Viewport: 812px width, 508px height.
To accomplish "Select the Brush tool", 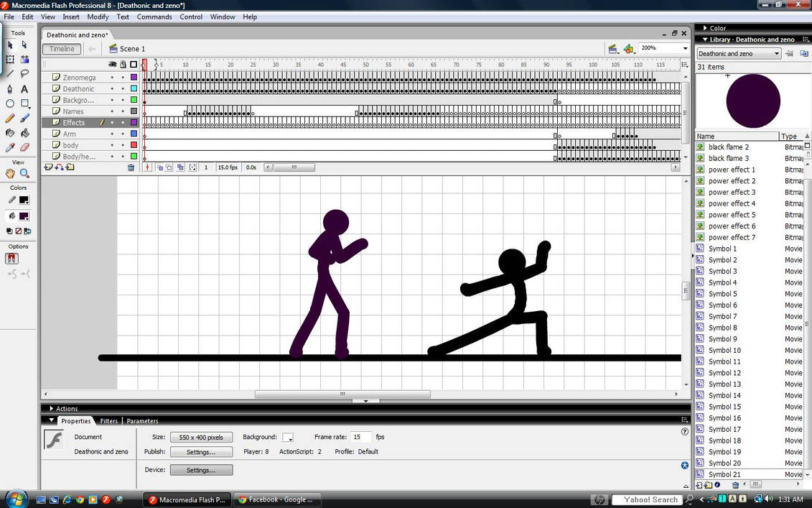I will point(26,117).
